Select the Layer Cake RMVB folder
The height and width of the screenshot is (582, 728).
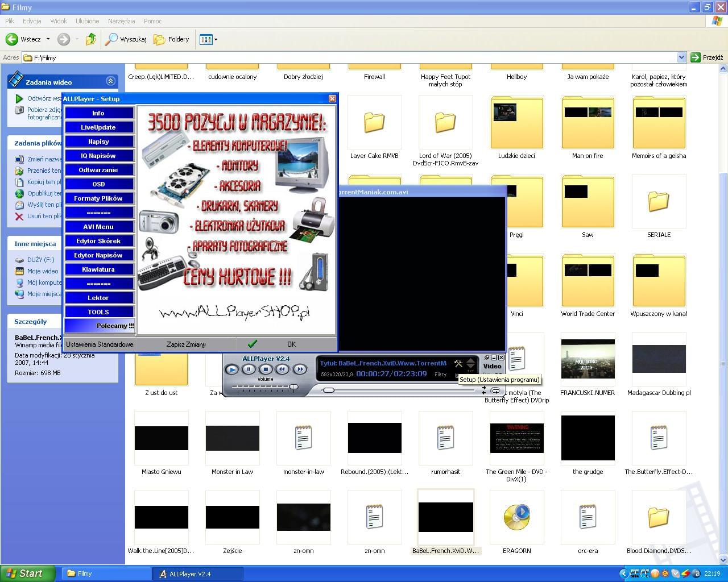(374, 122)
